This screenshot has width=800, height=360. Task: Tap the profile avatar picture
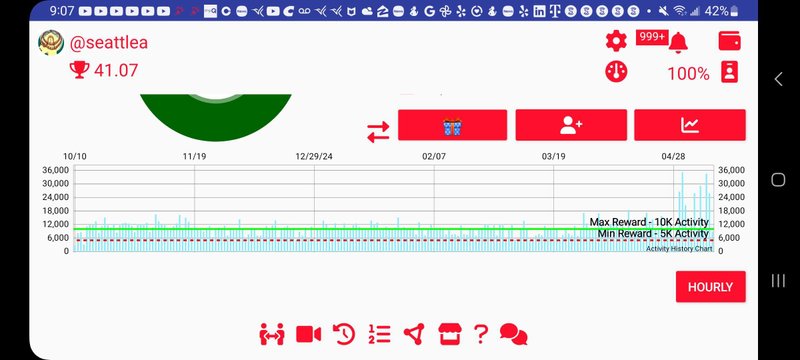coord(51,42)
